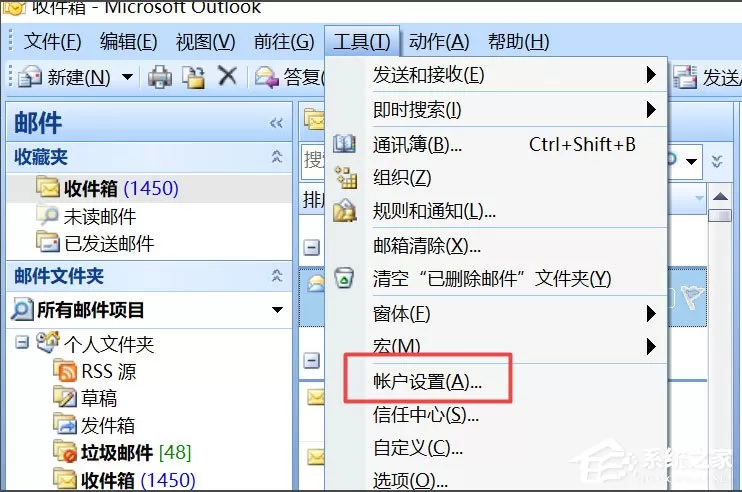Open the 前往(G) menu

point(284,42)
